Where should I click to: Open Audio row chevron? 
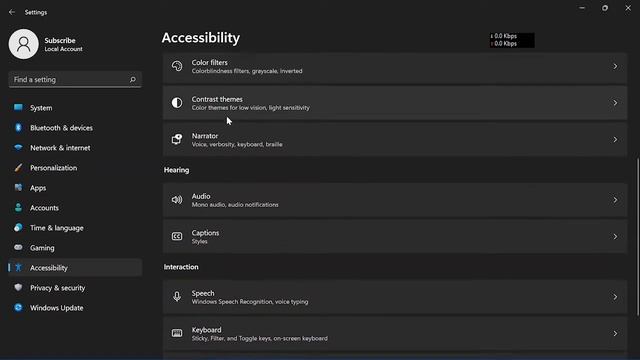[615, 200]
